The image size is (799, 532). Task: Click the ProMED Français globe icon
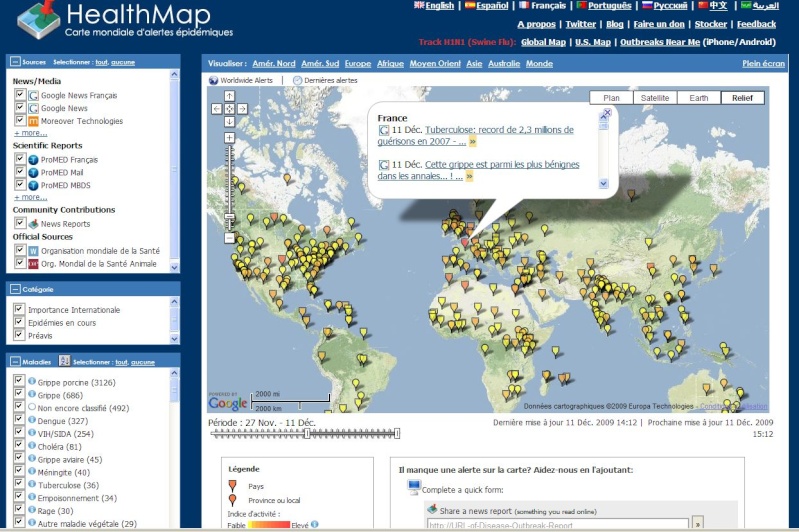[x=33, y=159]
